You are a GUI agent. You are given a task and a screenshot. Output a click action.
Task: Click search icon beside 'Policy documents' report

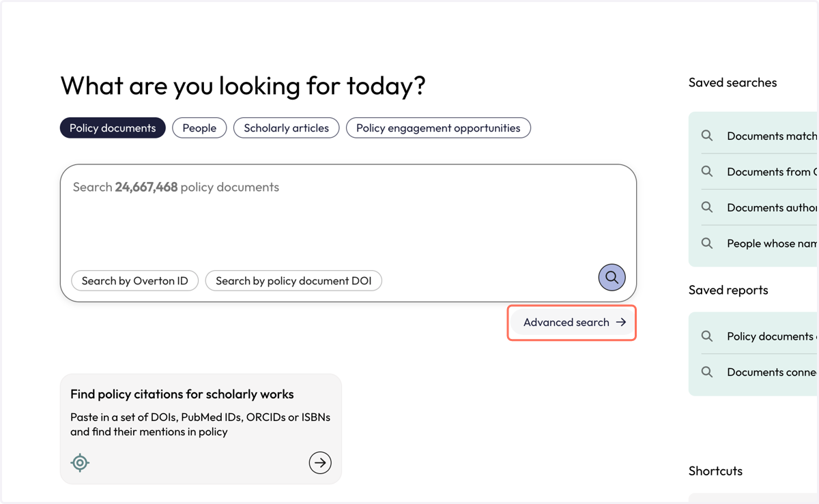[707, 336]
